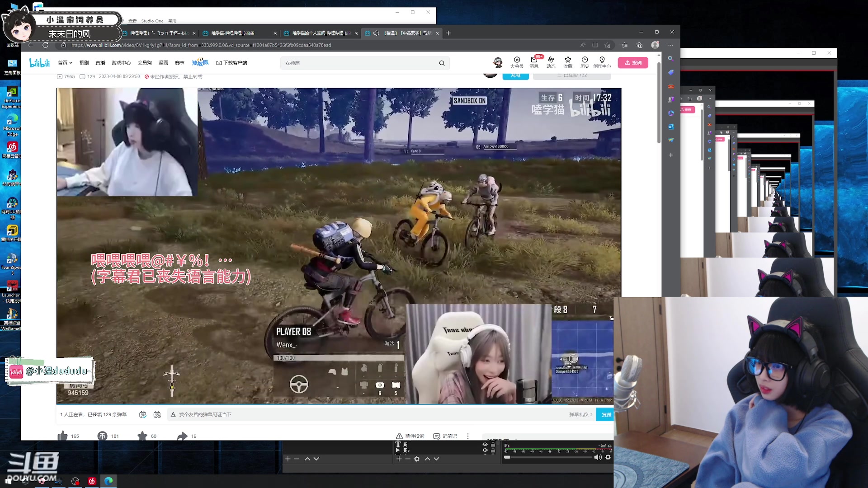Open the browser Collections icon
This screenshot has height=488, width=868.
[x=639, y=45]
